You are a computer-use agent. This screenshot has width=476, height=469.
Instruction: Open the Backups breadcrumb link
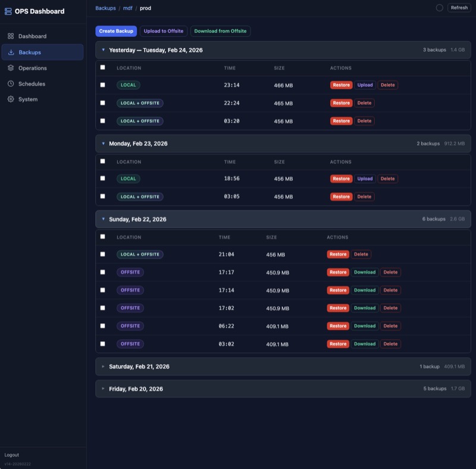[105, 8]
